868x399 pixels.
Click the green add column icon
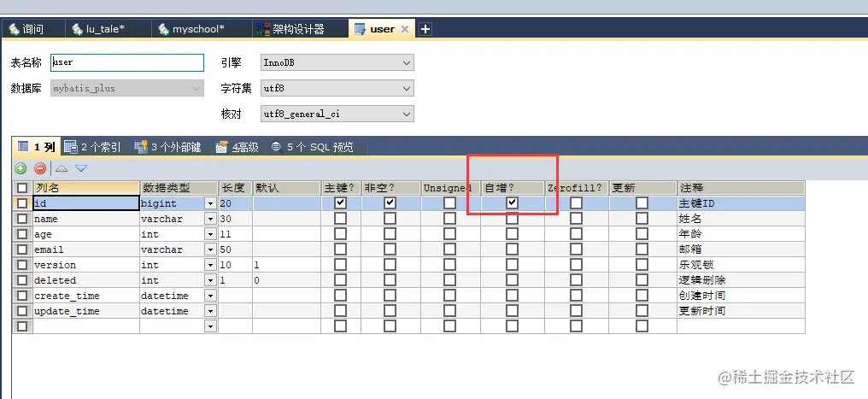coord(21,168)
